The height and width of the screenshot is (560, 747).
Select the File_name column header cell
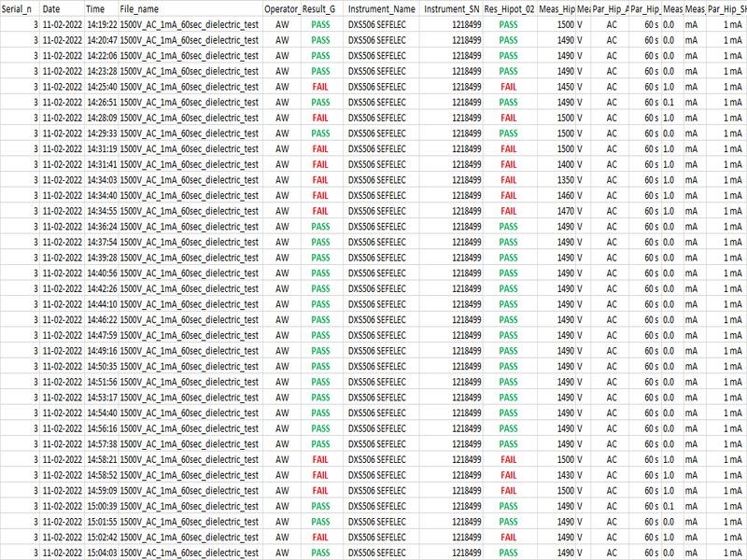tap(190, 9)
